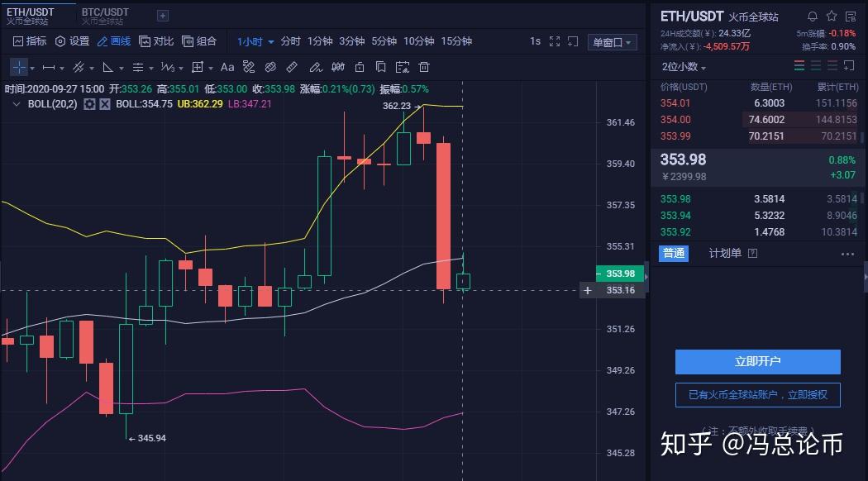Show bids-only order book view
This screenshot has width=868, height=481.
(815, 66)
